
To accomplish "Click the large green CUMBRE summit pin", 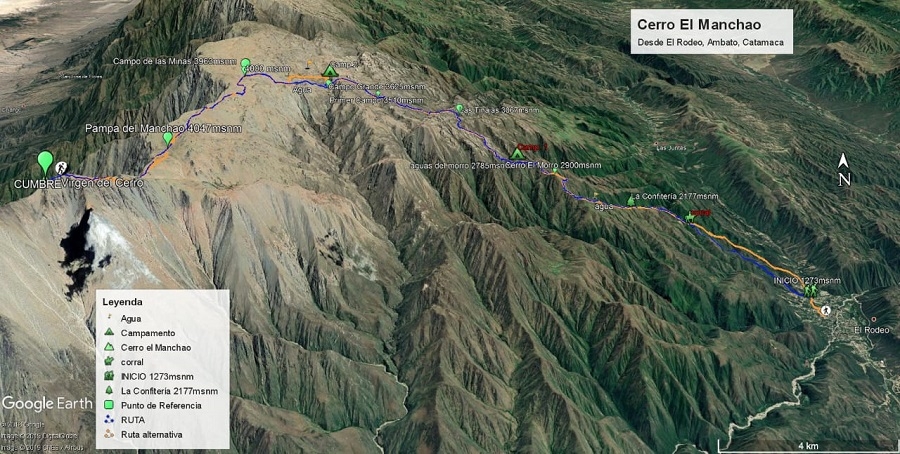I will pyautogui.click(x=45, y=162).
